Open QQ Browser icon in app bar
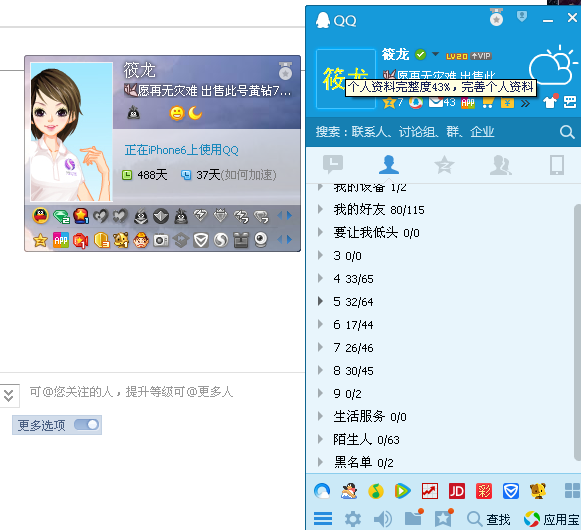Viewport: 581px width, 530px height. [322, 491]
